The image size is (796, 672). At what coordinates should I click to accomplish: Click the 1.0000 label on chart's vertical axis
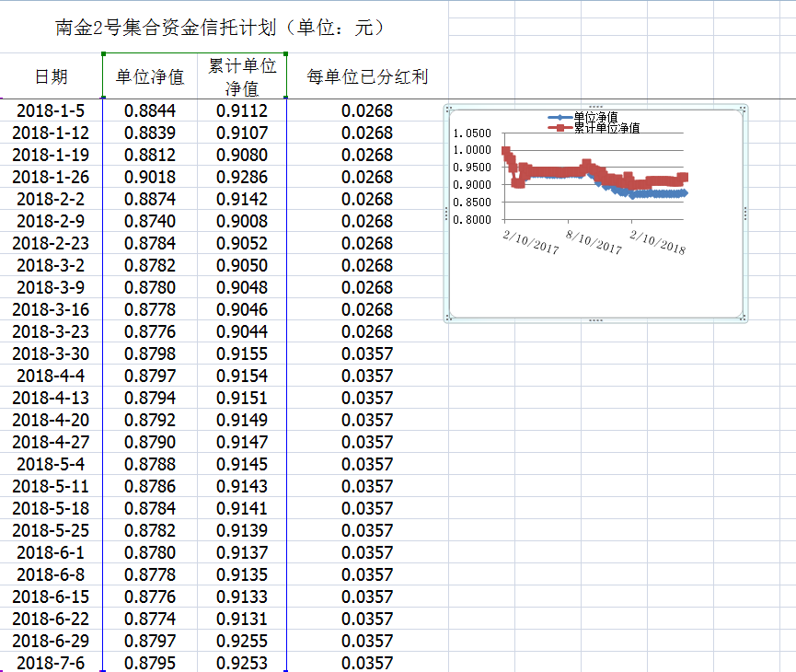tap(472, 149)
